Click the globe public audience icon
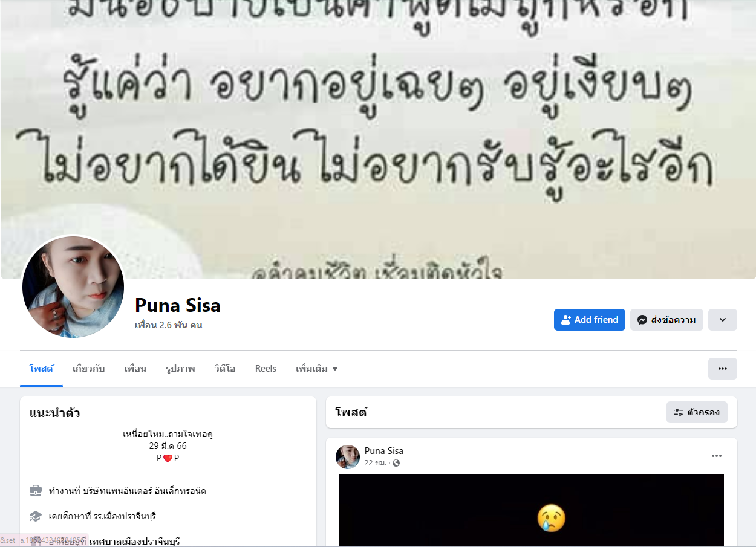The image size is (756, 547). 396,463
